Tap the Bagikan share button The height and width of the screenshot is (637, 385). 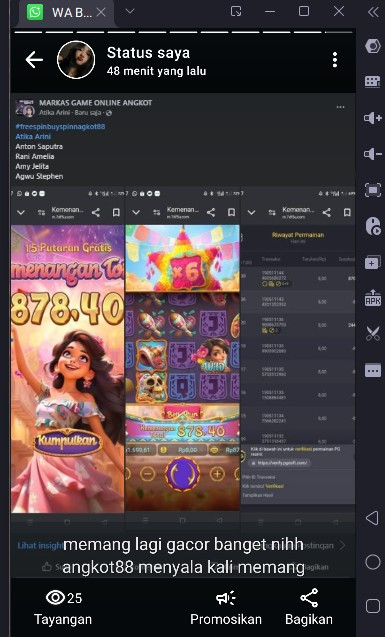point(309,607)
